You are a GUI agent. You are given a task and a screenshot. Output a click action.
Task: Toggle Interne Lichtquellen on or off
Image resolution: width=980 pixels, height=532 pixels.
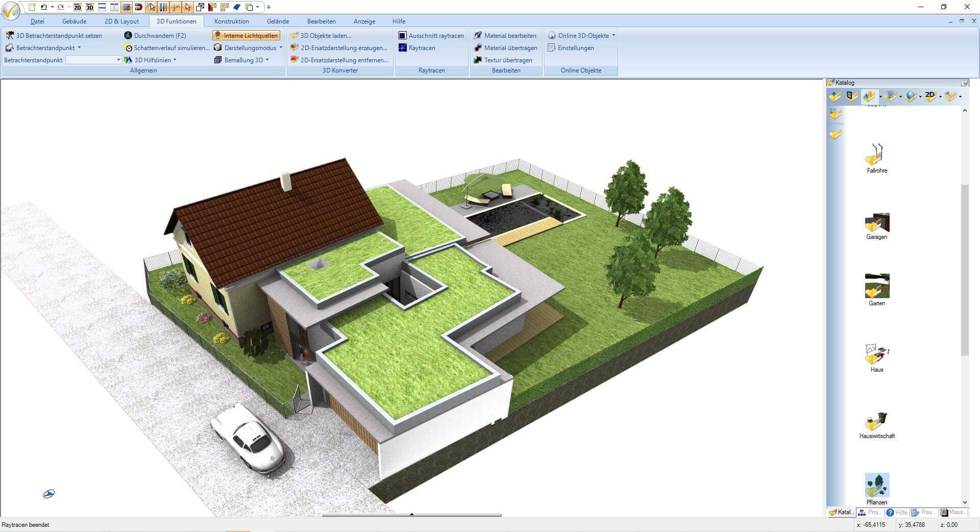click(x=247, y=35)
